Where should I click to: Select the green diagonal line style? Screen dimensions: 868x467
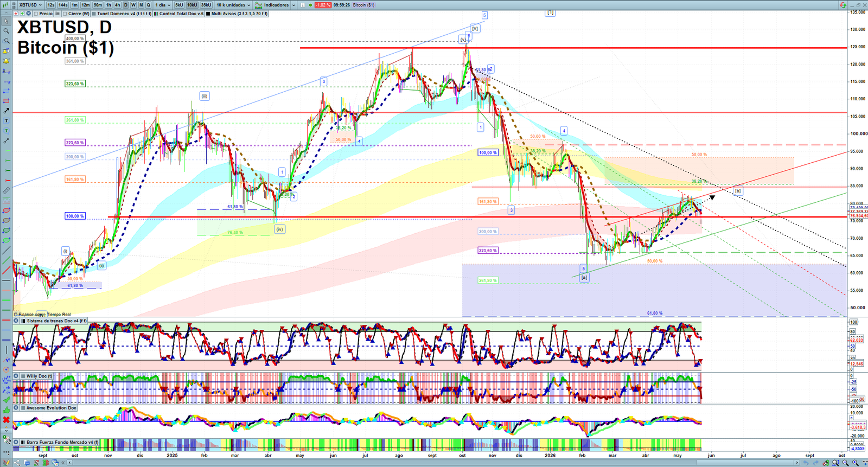pos(7,260)
